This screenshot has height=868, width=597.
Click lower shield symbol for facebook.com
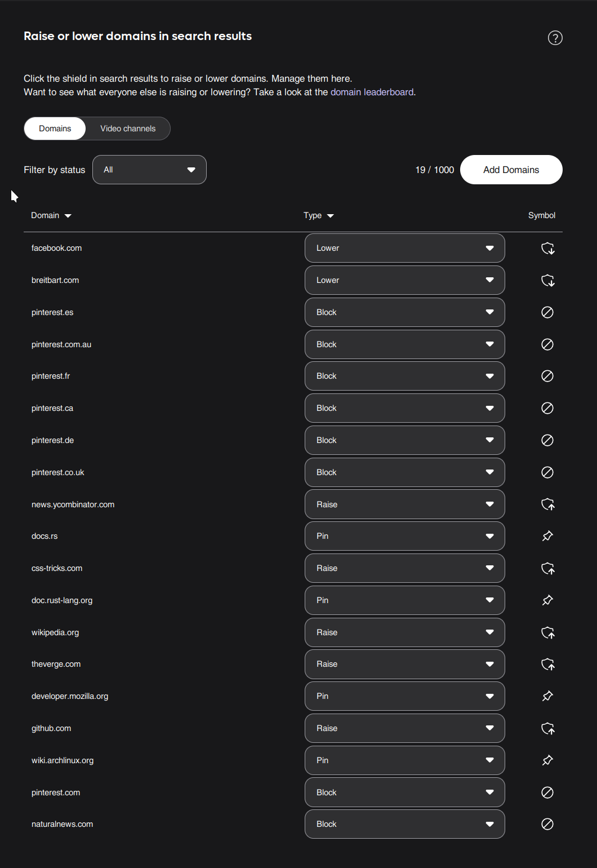[548, 249]
